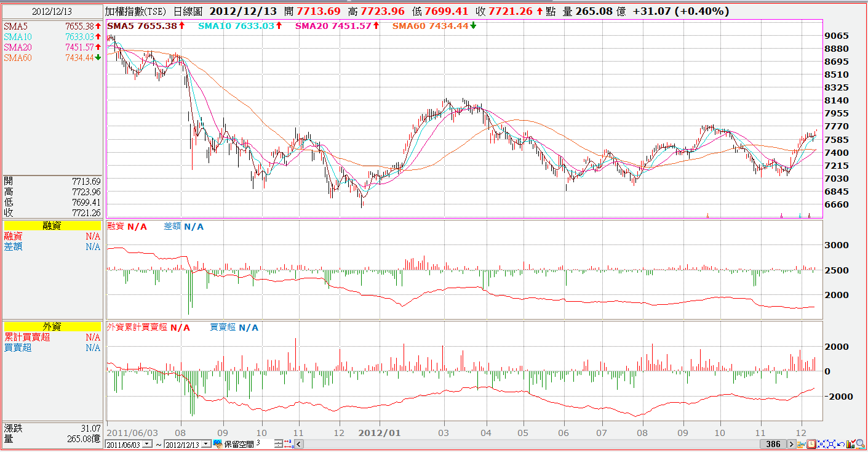This screenshot has height=452, width=868.
Task: Click the 差額 N/A row in left panel
Action: [52, 247]
